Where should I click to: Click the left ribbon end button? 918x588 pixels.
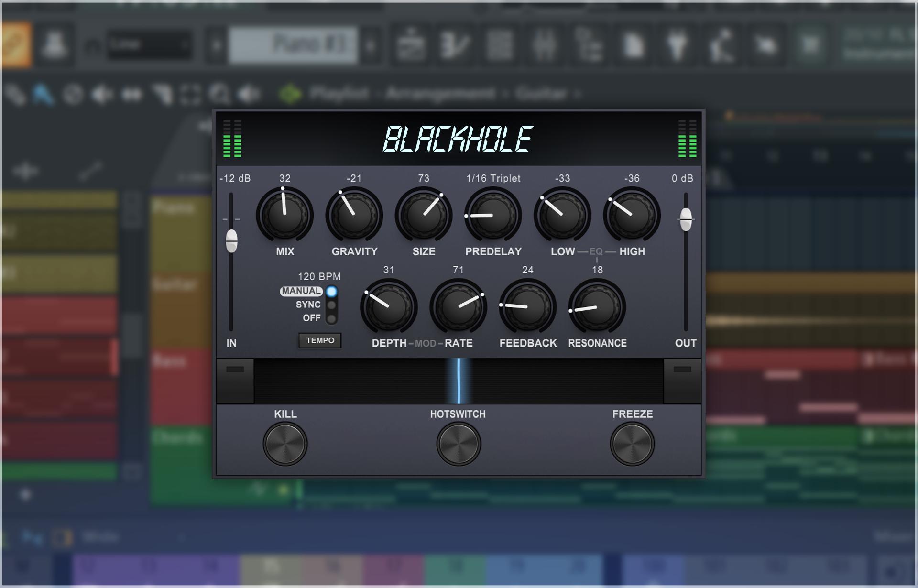coord(235,381)
